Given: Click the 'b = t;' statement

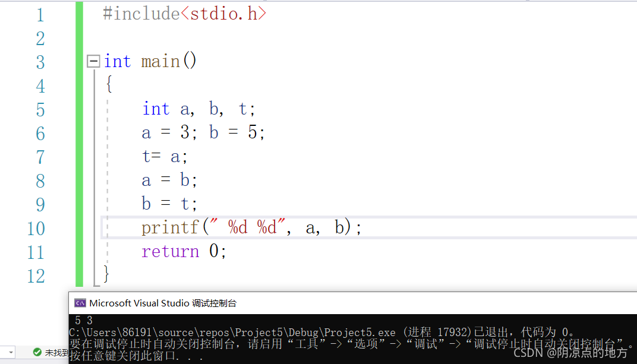Looking at the screenshot, I should [169, 203].
